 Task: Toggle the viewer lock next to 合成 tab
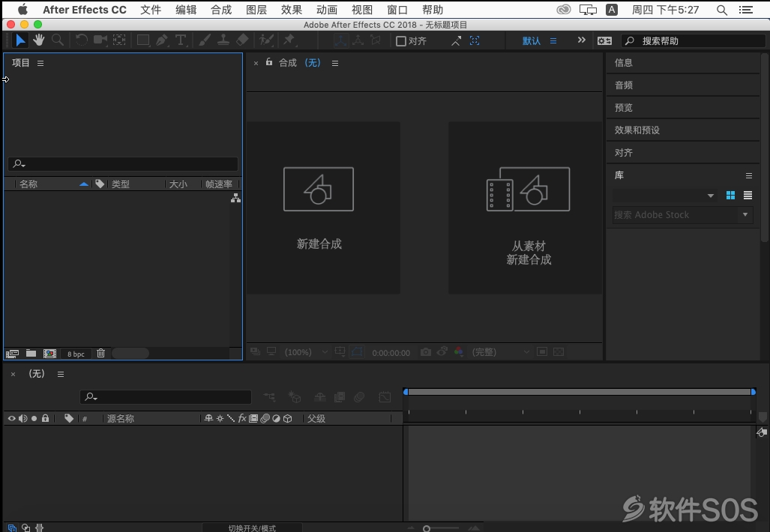(269, 62)
